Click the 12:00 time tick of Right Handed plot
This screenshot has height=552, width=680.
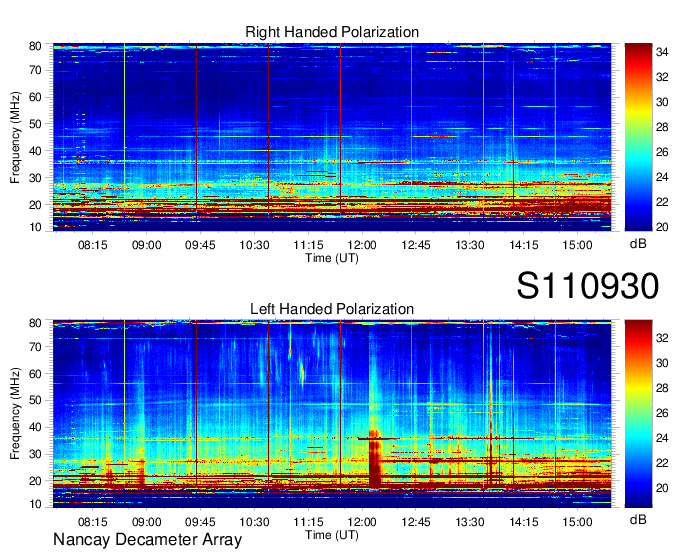(362, 245)
